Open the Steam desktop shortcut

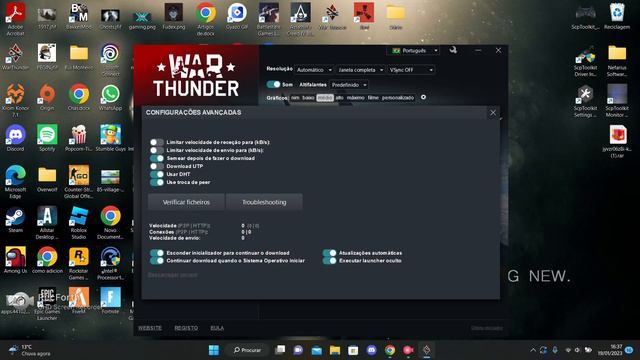click(x=16, y=220)
